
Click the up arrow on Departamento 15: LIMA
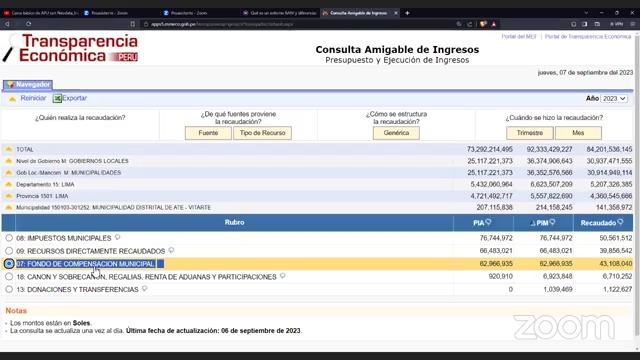[9, 184]
